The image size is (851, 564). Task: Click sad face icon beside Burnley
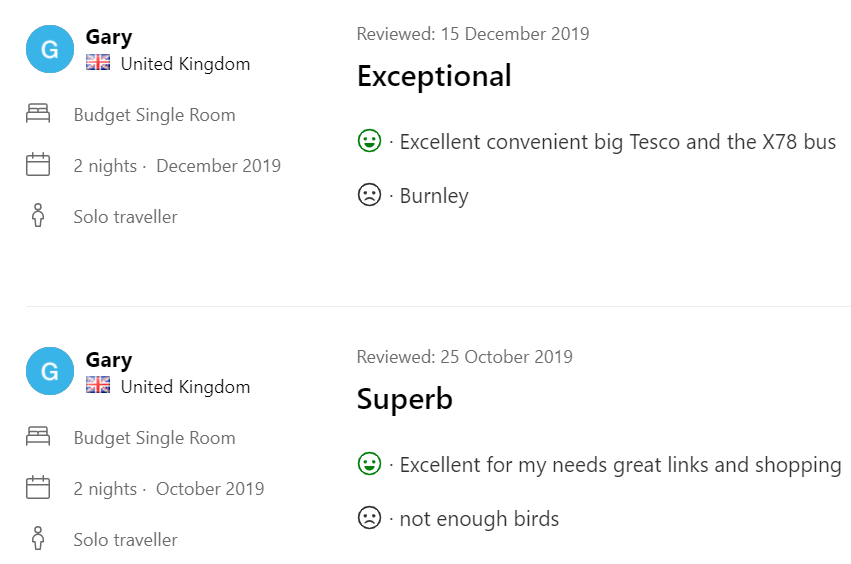[369, 195]
